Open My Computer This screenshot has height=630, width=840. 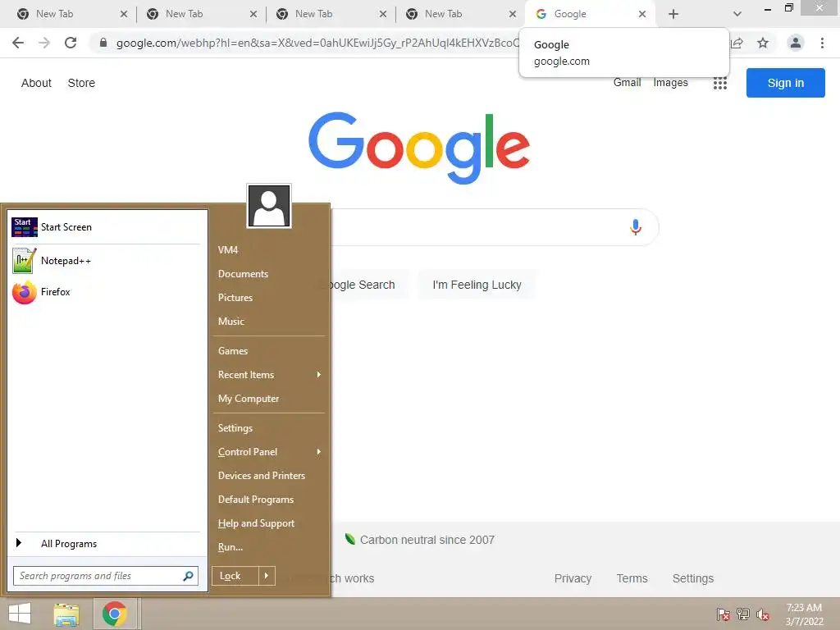248,399
